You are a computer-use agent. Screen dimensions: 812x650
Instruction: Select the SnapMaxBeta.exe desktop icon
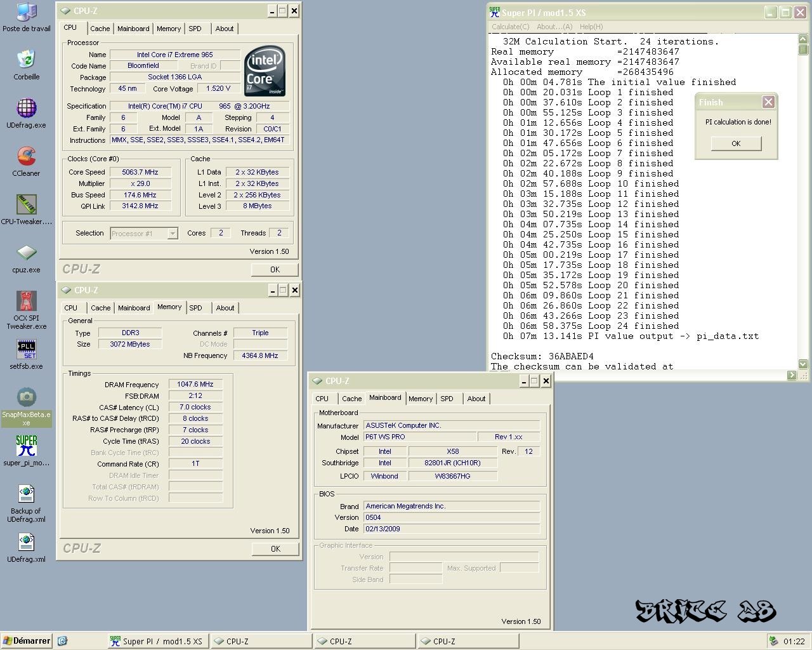click(x=26, y=397)
